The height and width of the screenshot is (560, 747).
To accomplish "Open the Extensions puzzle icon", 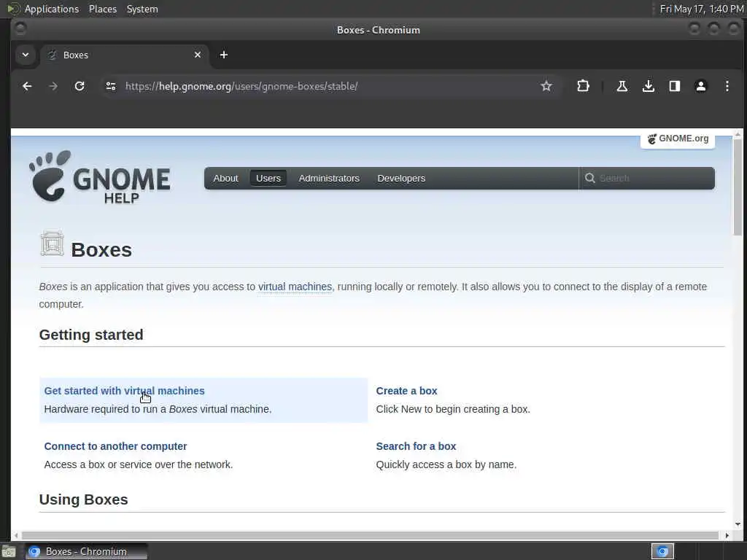I will click(x=583, y=86).
